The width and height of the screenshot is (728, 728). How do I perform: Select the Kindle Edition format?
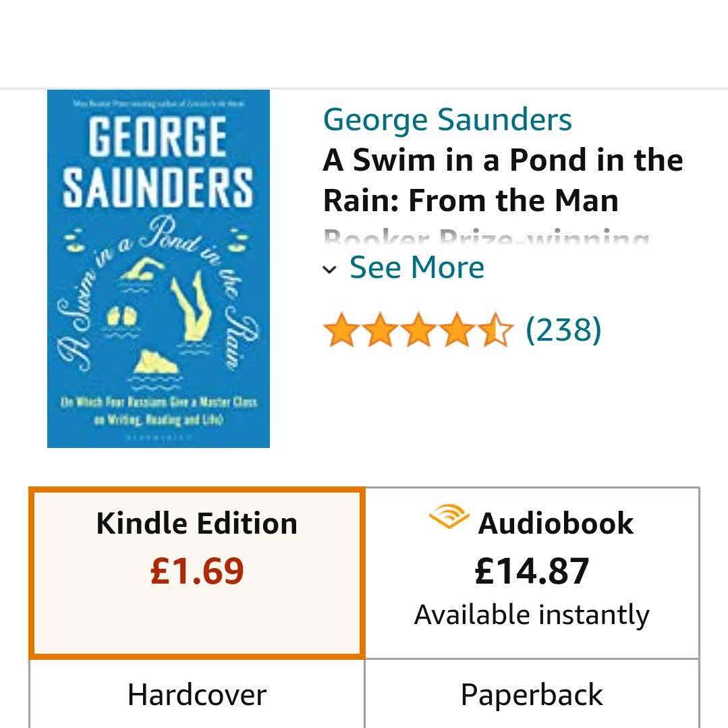(x=197, y=572)
